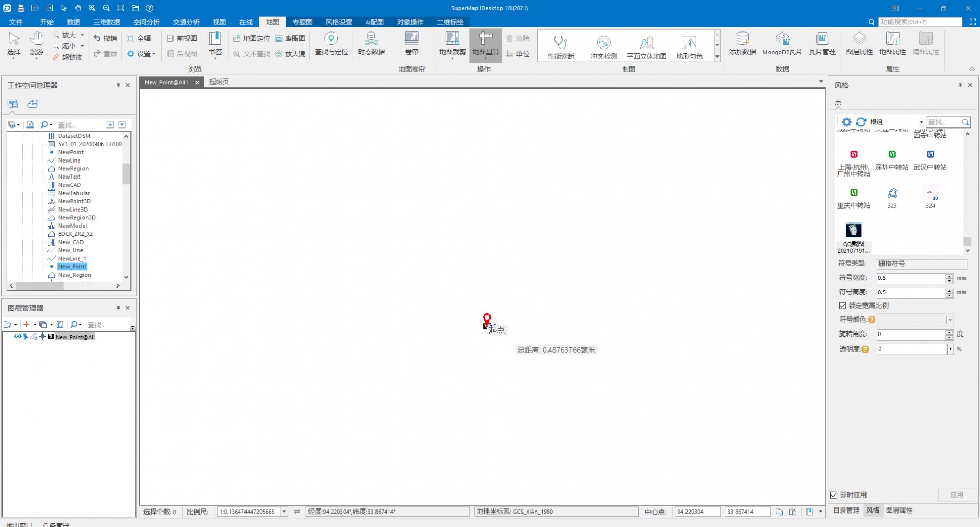Uncheck 锁定宽高比例 lock aspect ratio
This screenshot has height=527, width=980.
coord(842,306)
